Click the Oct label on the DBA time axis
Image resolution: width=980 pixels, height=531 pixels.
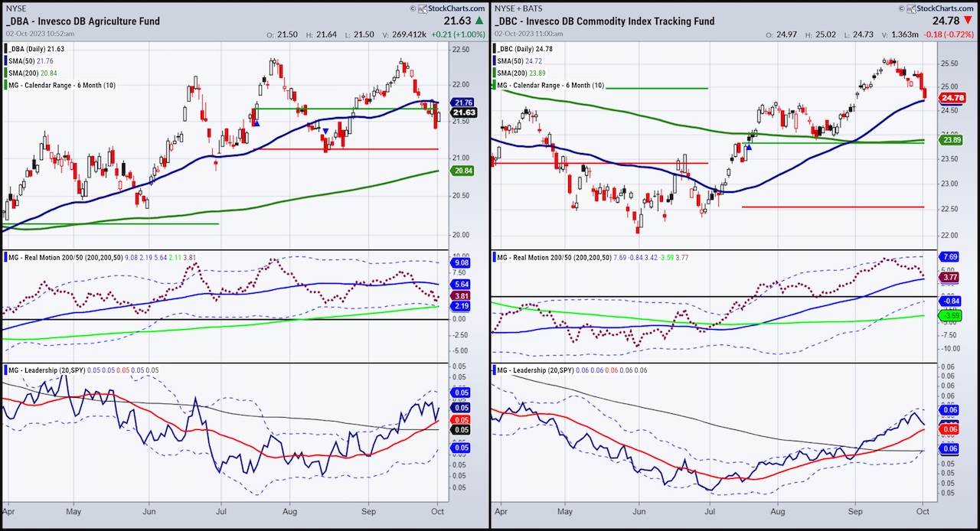click(x=436, y=511)
